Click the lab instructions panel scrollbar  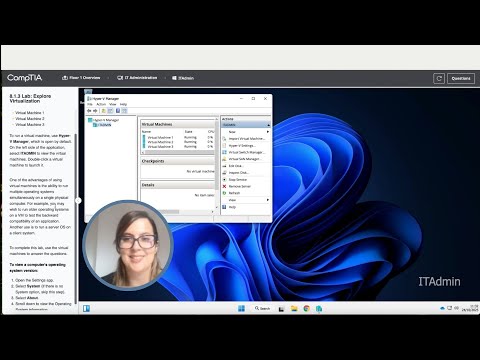tap(76, 218)
